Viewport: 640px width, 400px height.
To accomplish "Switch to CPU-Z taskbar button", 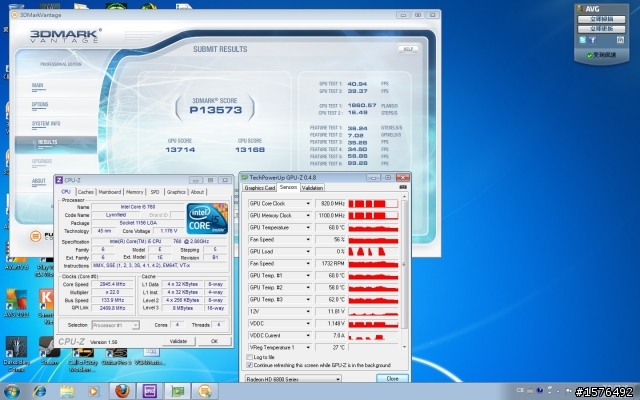I will pos(149,391).
